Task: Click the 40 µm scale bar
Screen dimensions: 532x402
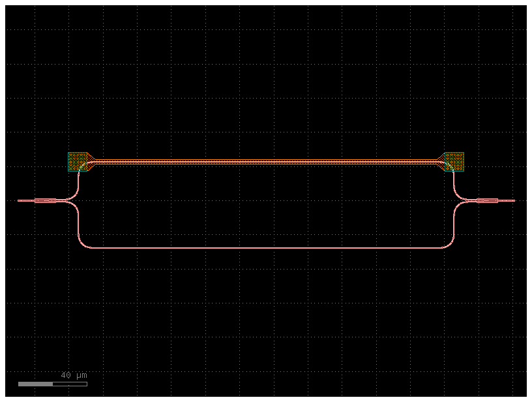Action: coord(52,384)
